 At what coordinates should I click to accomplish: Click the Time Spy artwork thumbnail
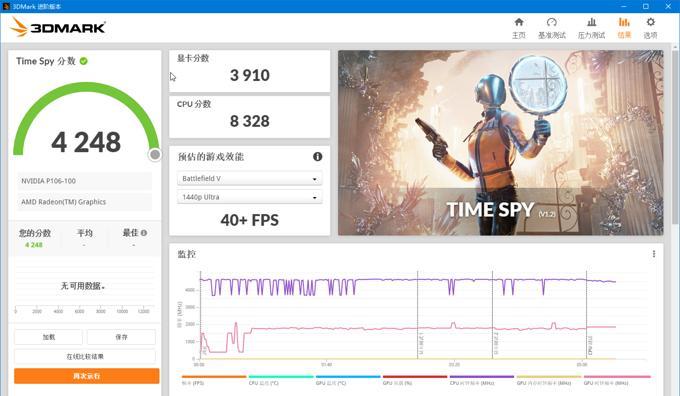500,143
